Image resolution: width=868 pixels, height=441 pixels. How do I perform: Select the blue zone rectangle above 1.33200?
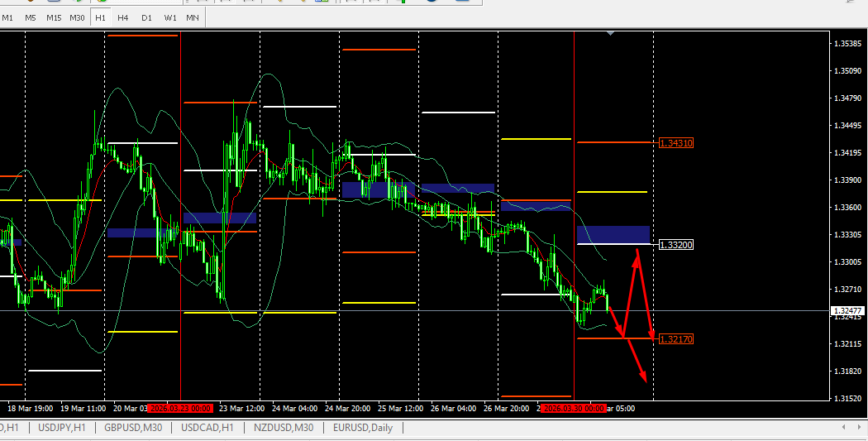coord(613,234)
